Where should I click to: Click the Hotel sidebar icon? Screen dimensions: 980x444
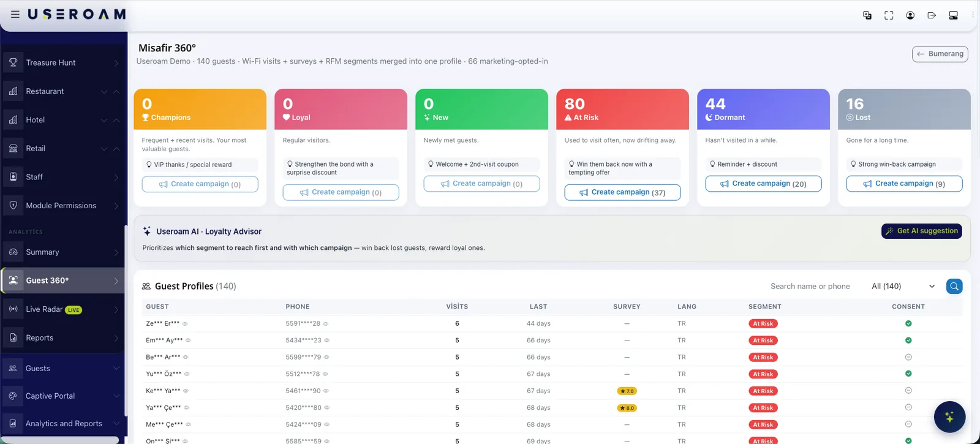click(13, 119)
